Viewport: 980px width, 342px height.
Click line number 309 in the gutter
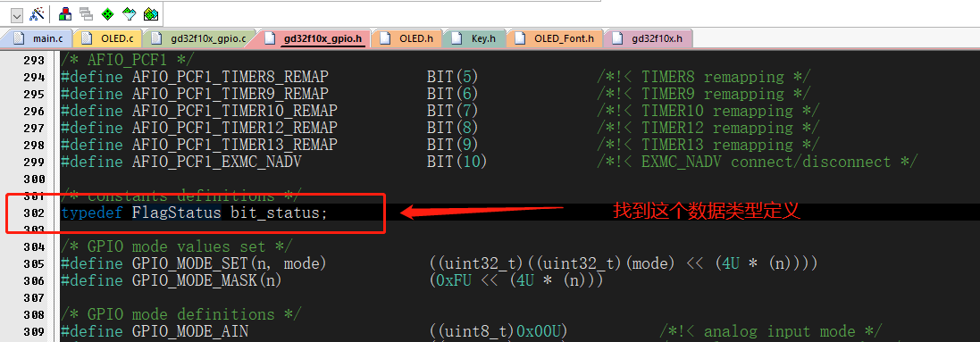(34, 331)
